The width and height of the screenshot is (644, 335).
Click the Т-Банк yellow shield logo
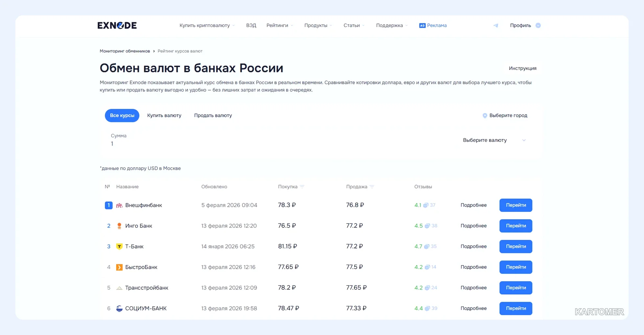point(119,247)
